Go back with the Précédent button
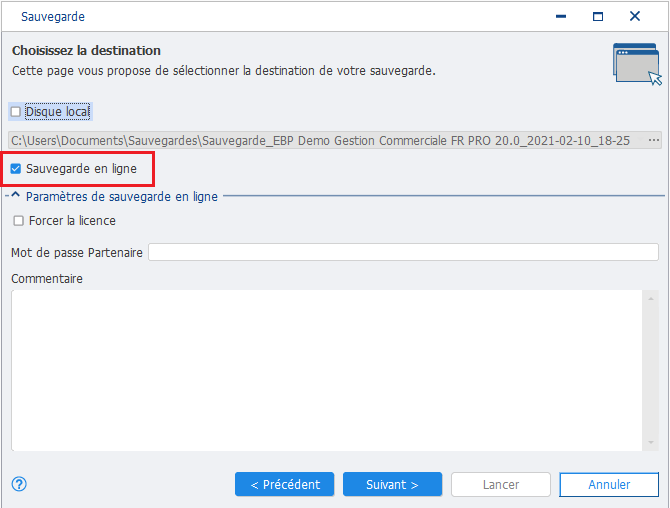670x508 pixels. coord(285,484)
